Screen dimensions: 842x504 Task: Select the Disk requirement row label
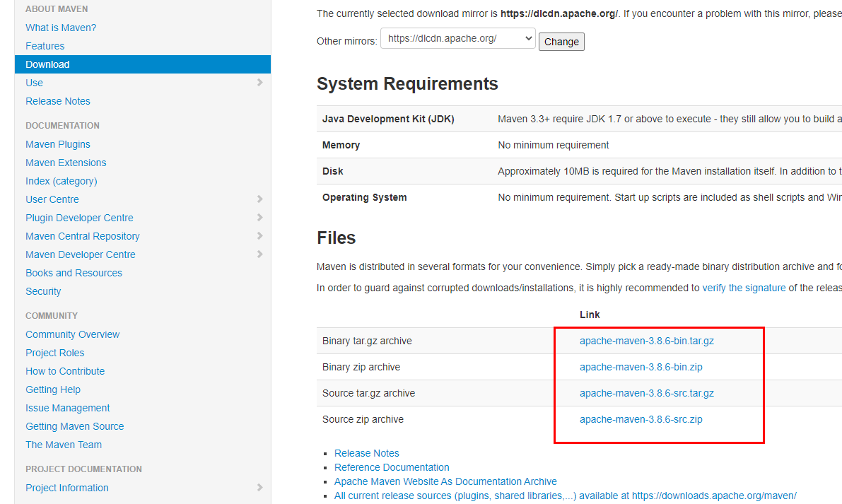tap(332, 172)
